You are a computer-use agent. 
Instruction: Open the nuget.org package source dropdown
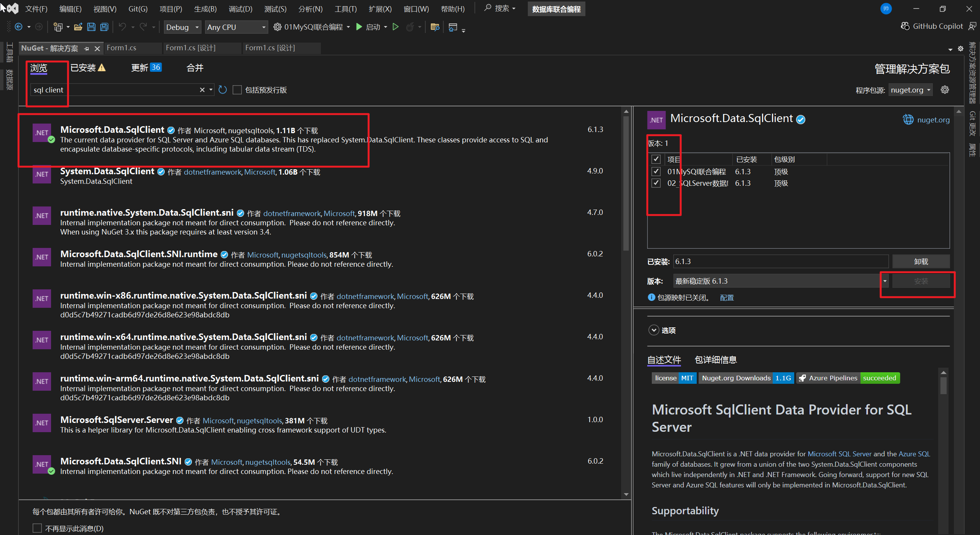click(910, 90)
